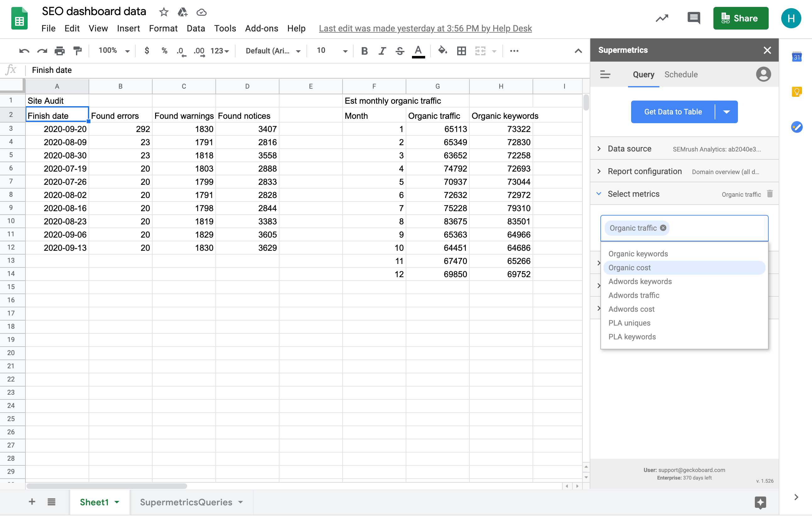Toggle italic formatting

point(382,51)
